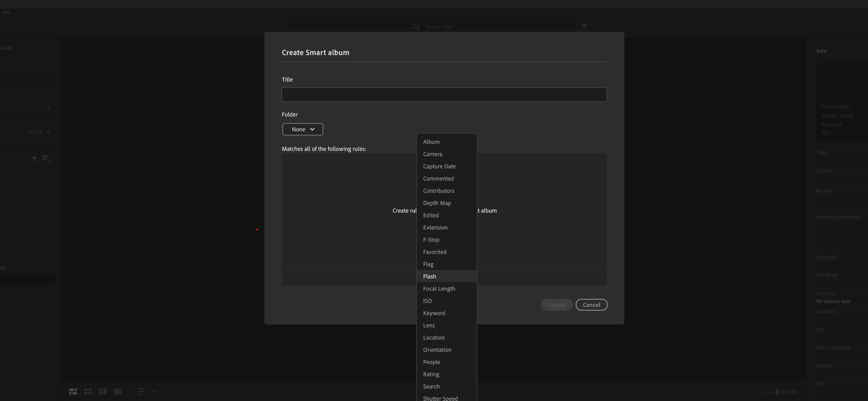This screenshot has height=401, width=868.
Task: Click the smart album Title field
Action: pos(444,95)
